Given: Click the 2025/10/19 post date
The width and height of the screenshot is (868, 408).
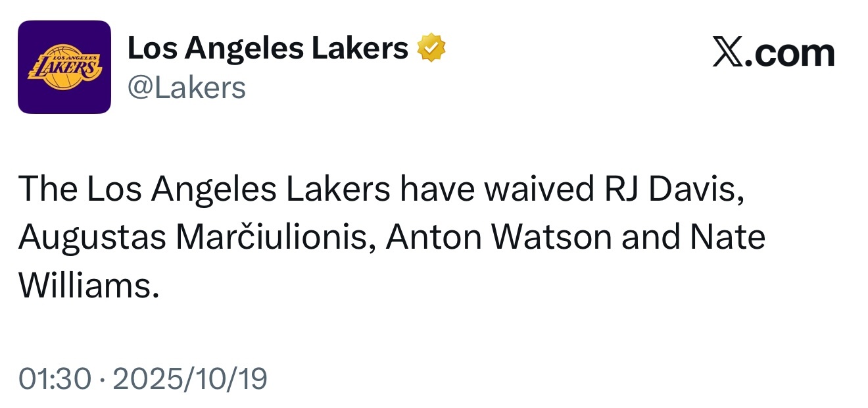Looking at the screenshot, I should [190, 379].
